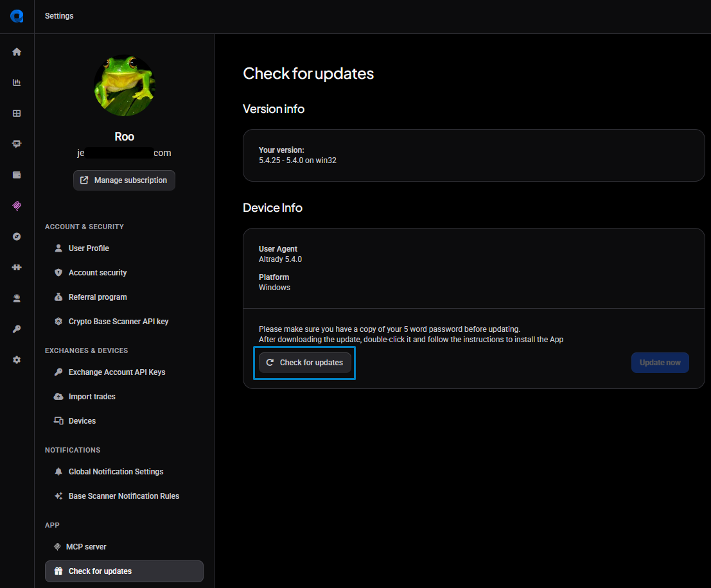Click the Manage subscription button
This screenshot has height=588, width=711.
click(124, 180)
